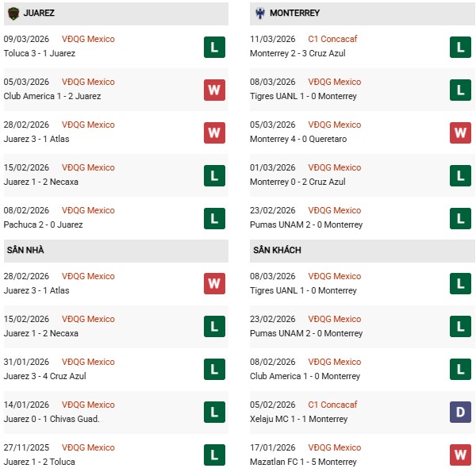Click L badge for Juarez 3-4 Cruz Azul
The image size is (476, 472).
coord(214,370)
